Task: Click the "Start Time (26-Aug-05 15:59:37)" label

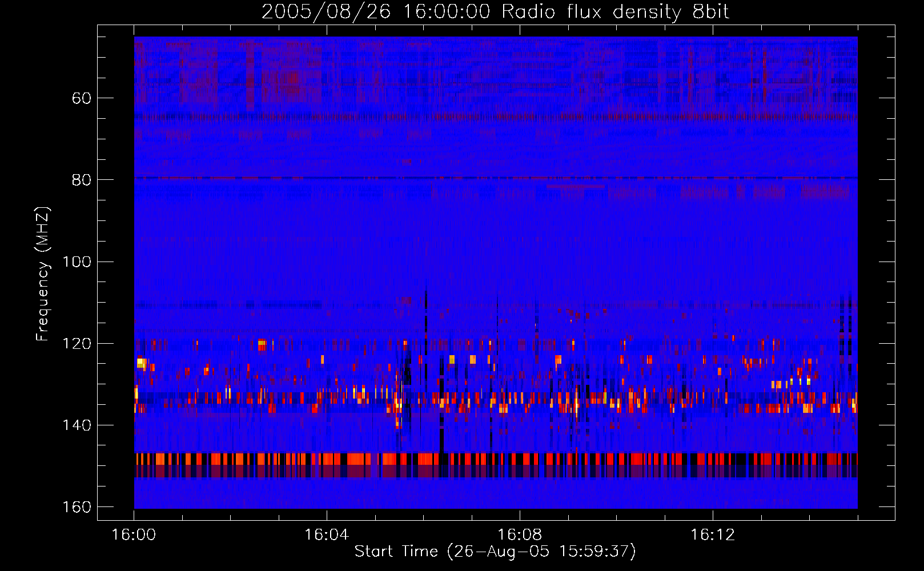Action: [x=495, y=552]
